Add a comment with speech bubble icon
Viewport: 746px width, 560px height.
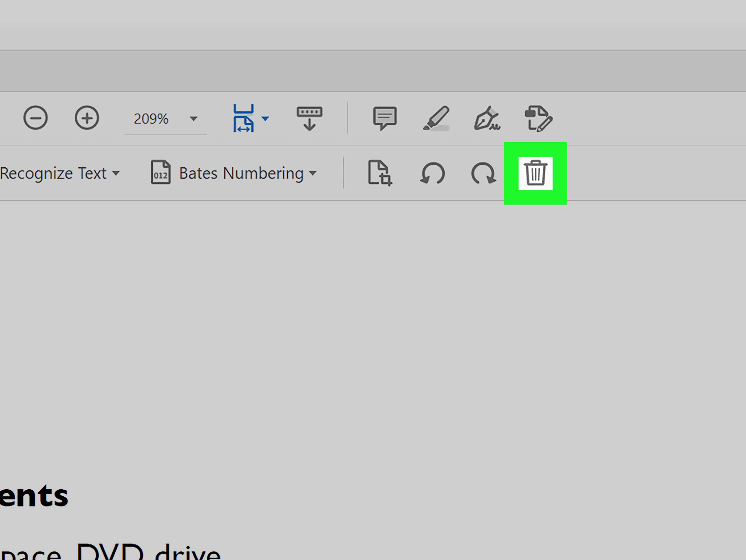384,118
